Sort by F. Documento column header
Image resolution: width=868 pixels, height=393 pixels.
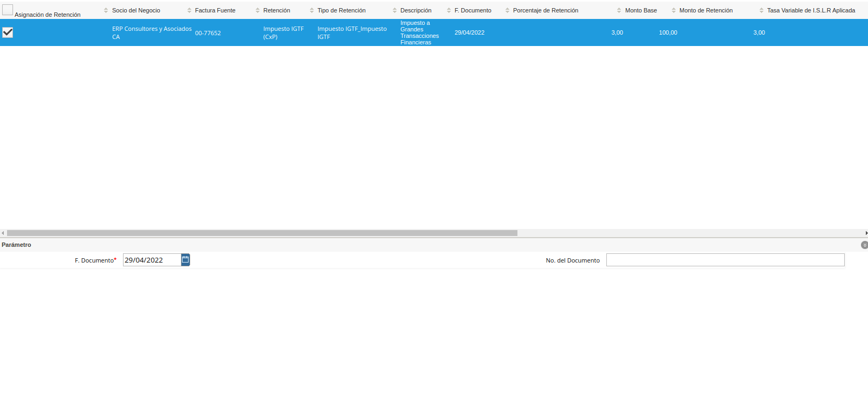click(472, 10)
